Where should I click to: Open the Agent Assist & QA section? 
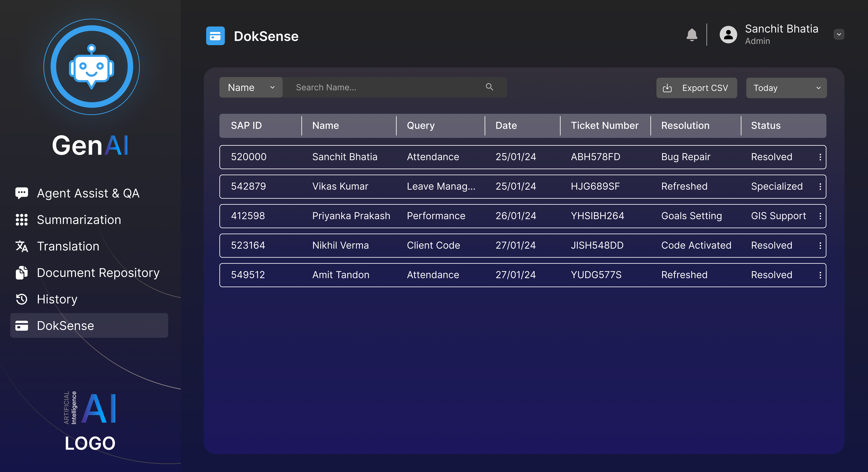point(88,193)
